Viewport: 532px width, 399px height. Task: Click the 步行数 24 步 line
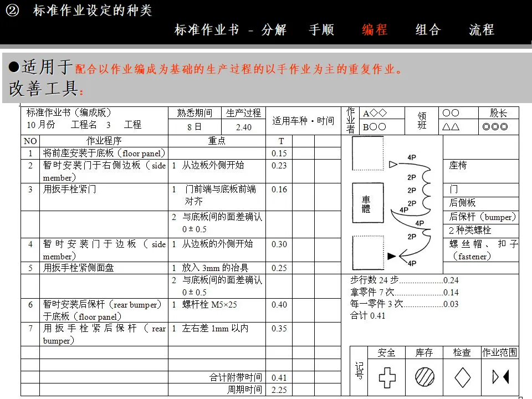coord(404,280)
